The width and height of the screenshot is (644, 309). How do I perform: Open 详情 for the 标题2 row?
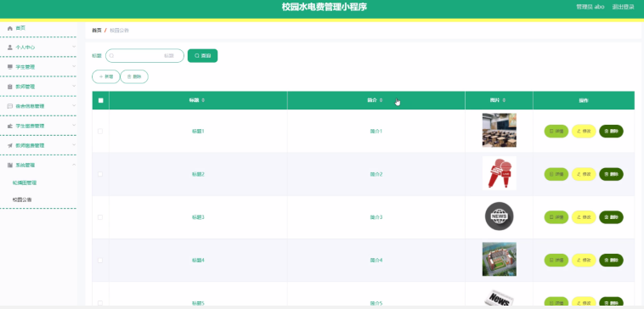tap(556, 174)
